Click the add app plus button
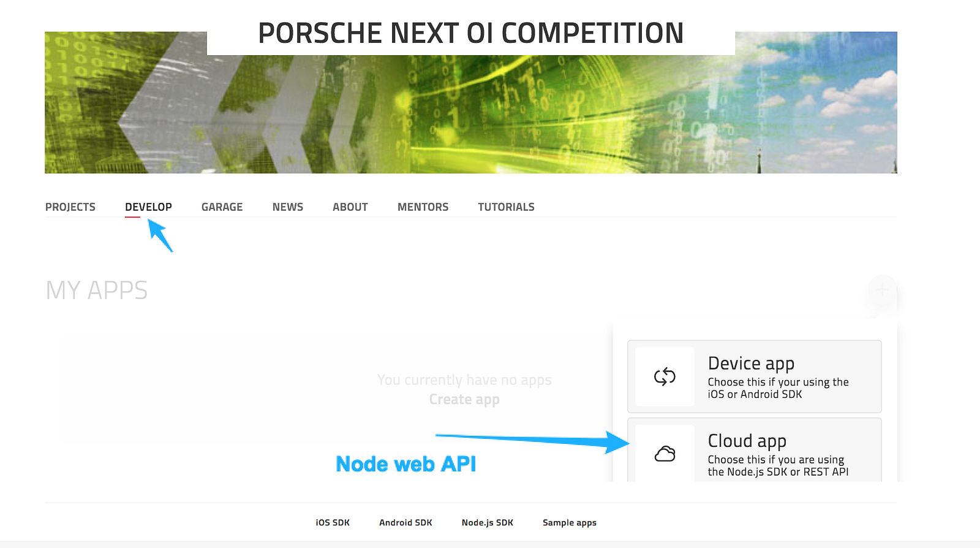 point(882,290)
